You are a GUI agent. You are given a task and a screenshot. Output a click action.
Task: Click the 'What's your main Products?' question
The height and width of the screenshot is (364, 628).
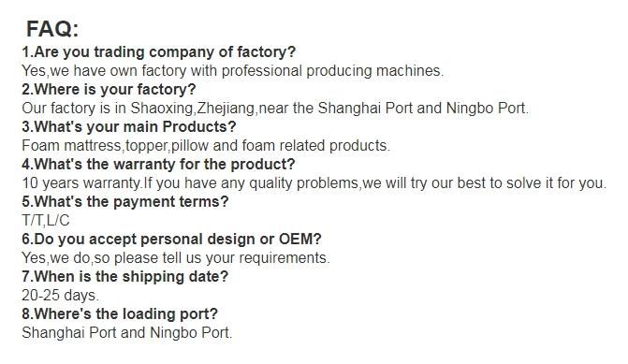128,127
